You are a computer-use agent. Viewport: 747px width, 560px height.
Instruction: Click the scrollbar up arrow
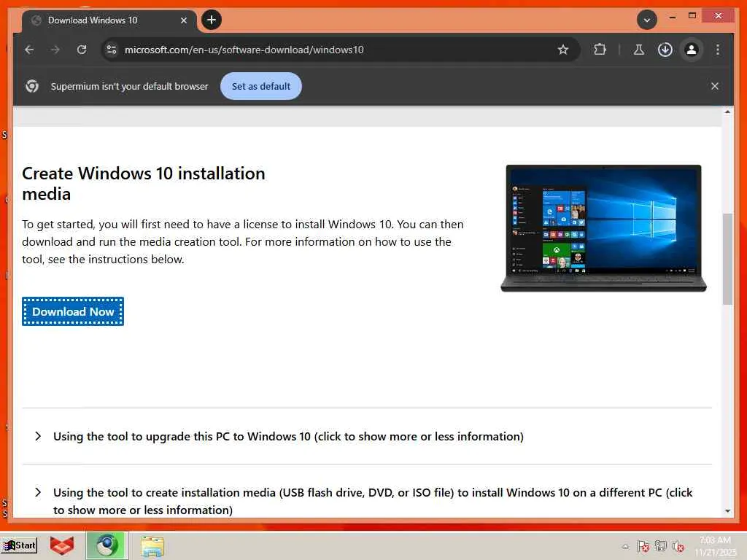coord(727,112)
